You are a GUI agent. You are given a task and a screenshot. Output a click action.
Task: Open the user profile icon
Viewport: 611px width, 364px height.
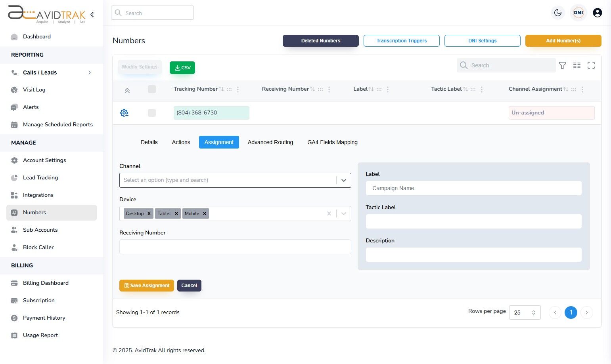coord(598,12)
